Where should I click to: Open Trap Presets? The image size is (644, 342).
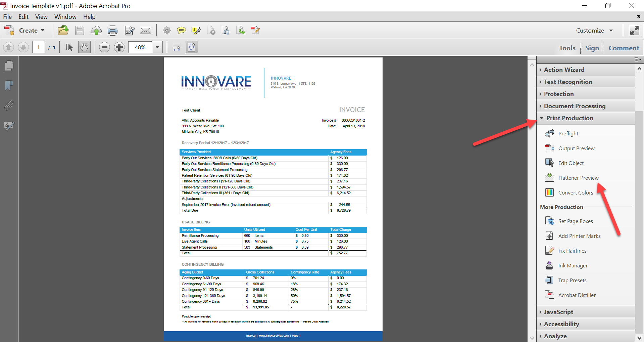[572, 280]
